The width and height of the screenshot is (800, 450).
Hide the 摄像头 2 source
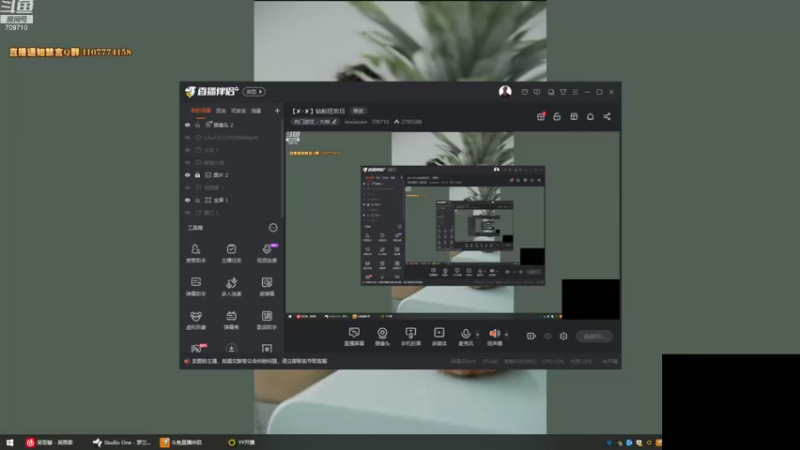(187, 125)
